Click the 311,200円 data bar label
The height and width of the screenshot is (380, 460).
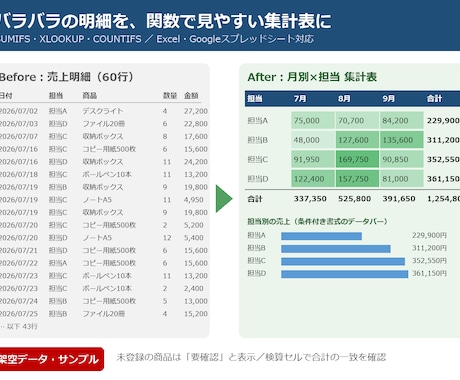click(429, 248)
